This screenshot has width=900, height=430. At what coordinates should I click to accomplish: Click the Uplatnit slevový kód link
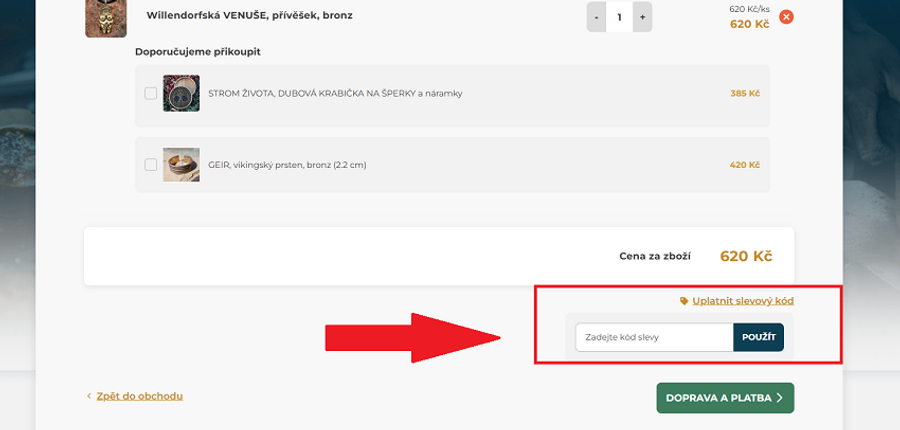pyautogui.click(x=743, y=300)
